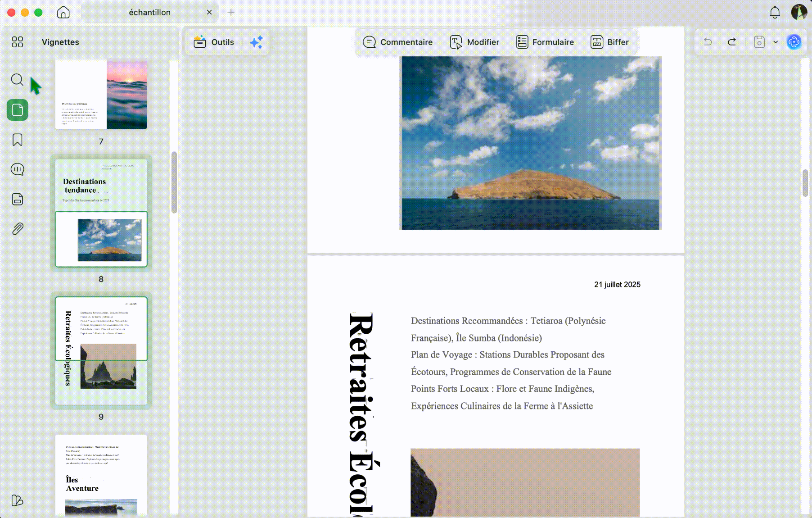
Task: Click the Vignettes panel title
Action: [60, 42]
